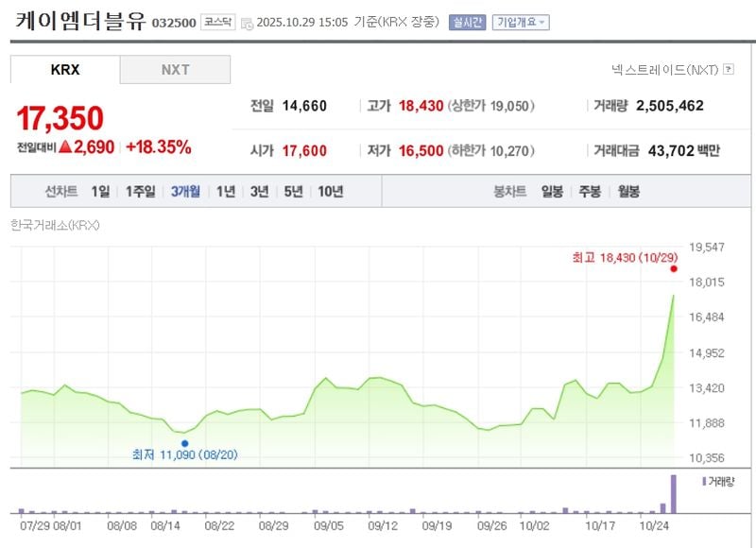756x548 pixels.
Task: Click the red 최고 price dot marker
Action: pos(674,269)
